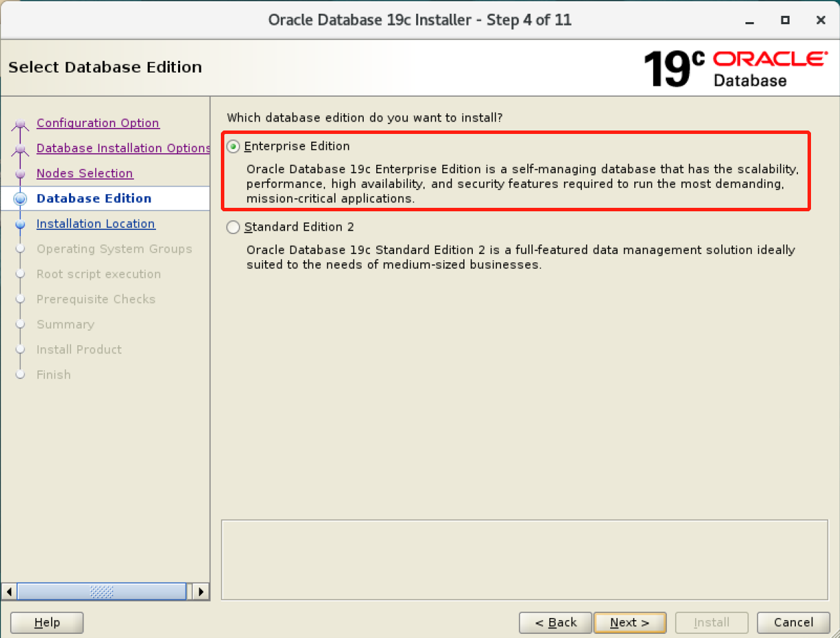Click the Nodes Selection step marker icon

[x=21, y=174]
